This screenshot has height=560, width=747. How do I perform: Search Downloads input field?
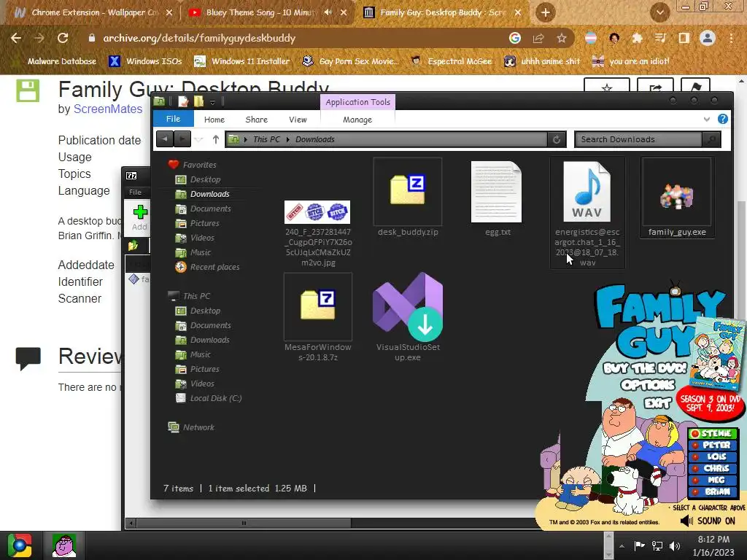pos(639,139)
